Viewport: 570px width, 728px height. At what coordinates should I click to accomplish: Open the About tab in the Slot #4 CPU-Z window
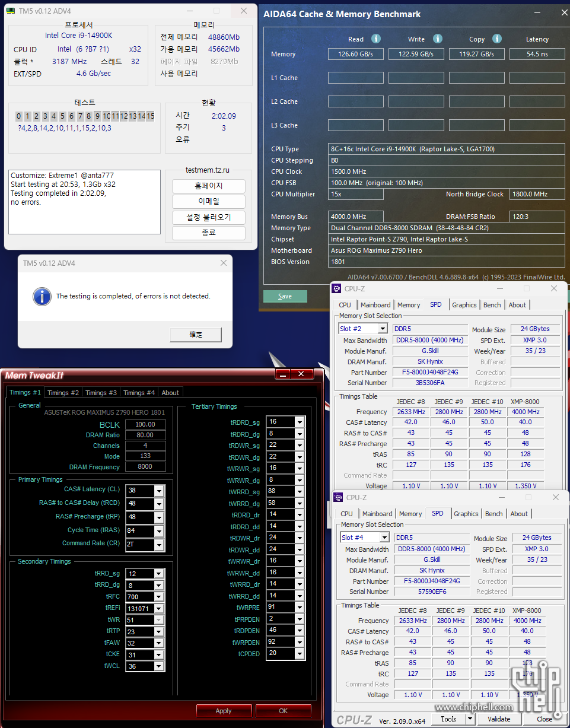tap(519, 514)
